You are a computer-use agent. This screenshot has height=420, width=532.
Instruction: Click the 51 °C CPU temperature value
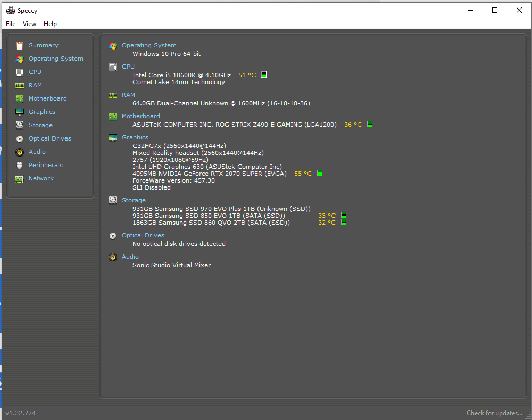pyautogui.click(x=247, y=75)
